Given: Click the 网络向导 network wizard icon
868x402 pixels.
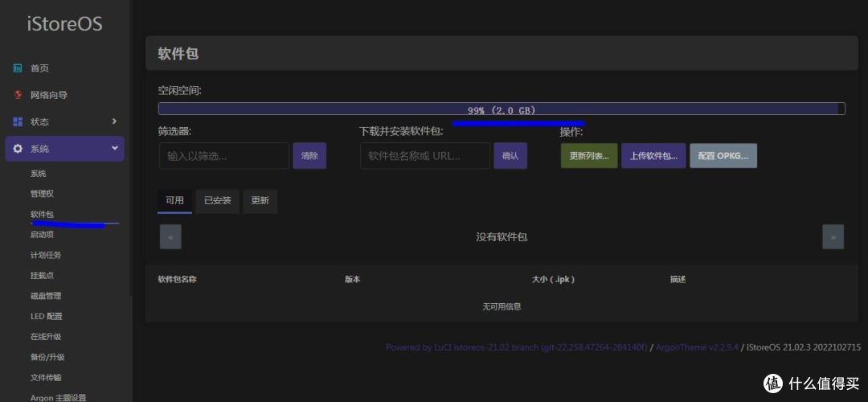Looking at the screenshot, I should (x=18, y=95).
